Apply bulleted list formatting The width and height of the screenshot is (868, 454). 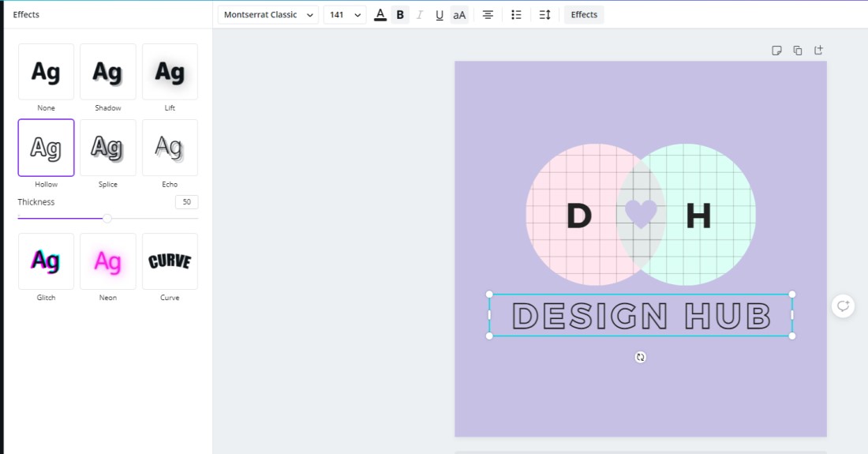pyautogui.click(x=516, y=15)
